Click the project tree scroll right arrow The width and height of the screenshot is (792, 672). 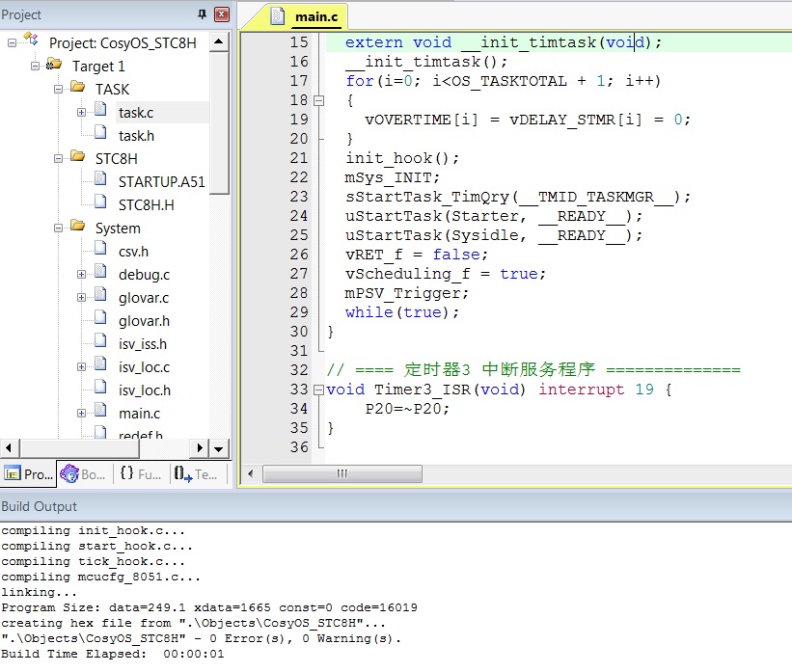point(199,448)
